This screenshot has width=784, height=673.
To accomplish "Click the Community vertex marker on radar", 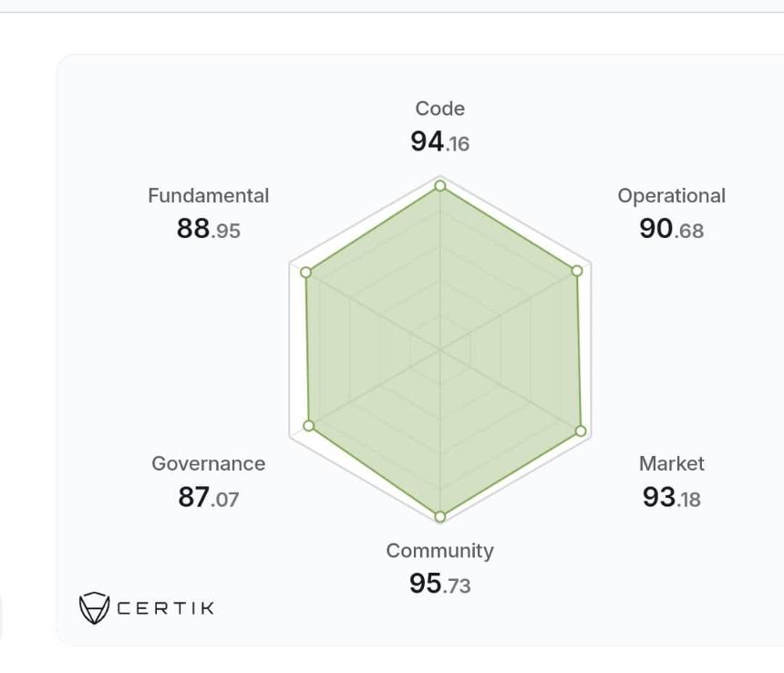I will pyautogui.click(x=440, y=516).
